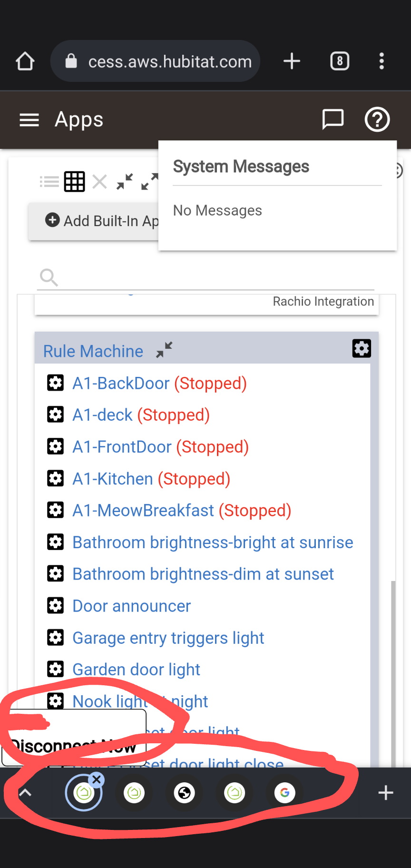Open gear icon beside A1-BackDoor rule
Screen dimensions: 411x868
(56, 383)
